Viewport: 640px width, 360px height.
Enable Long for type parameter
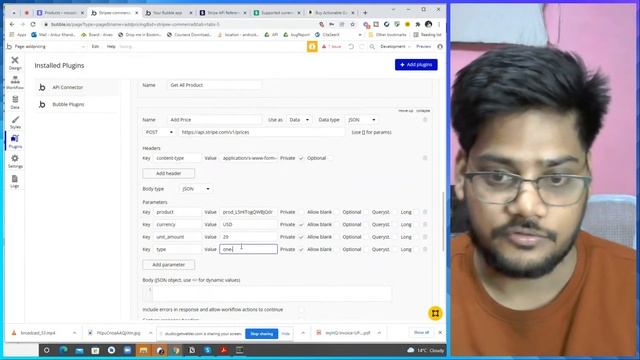pyautogui.click(x=416, y=249)
